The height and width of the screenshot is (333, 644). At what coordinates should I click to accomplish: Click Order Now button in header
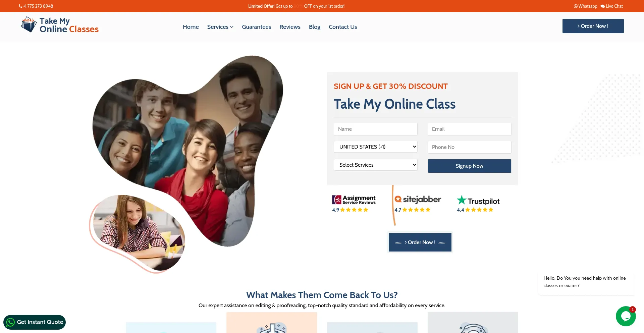[593, 26]
